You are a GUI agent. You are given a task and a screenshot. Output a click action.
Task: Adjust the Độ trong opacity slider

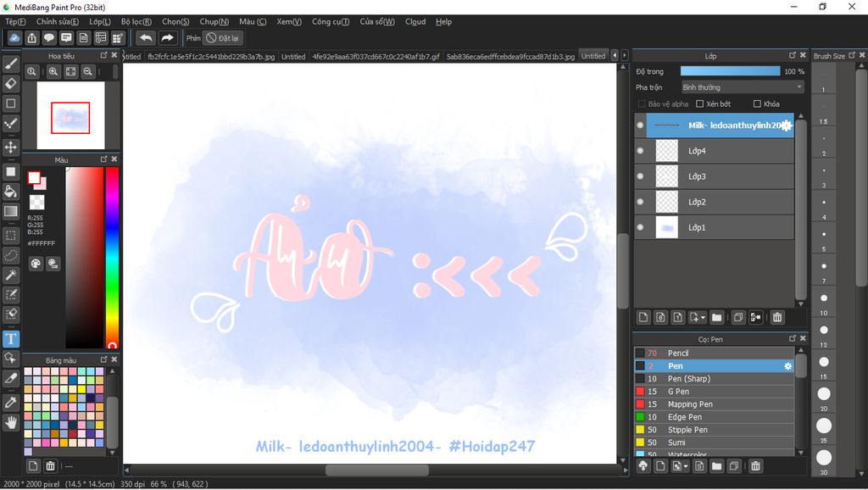[x=730, y=71]
